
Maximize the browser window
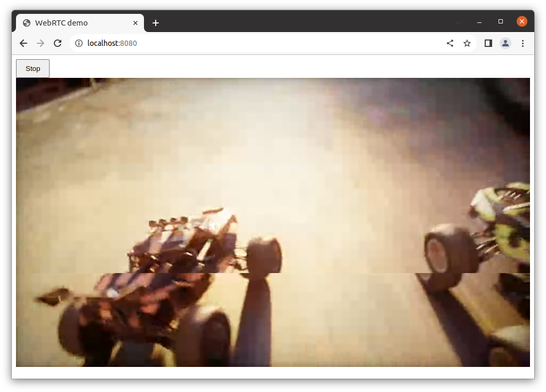501,22
